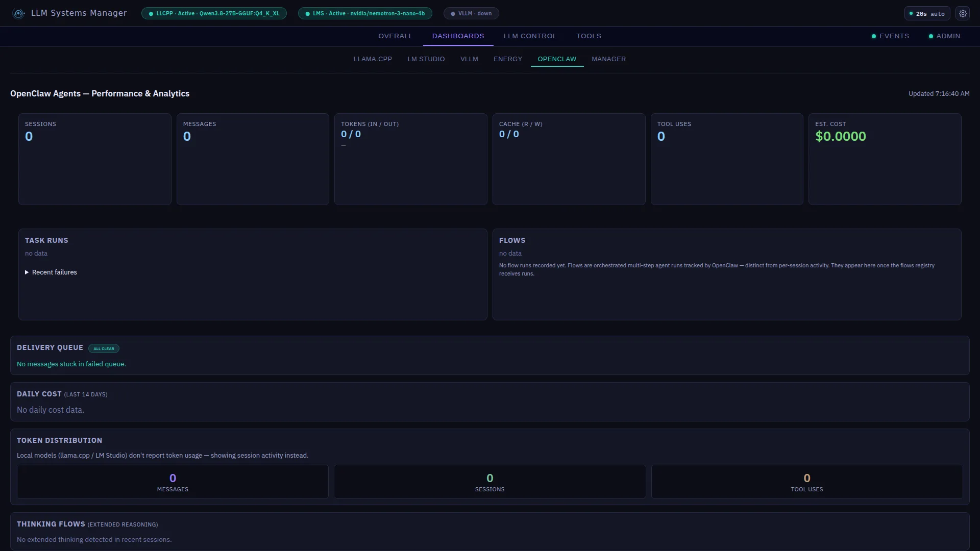
Task: Open settings gear icon in top bar
Action: click(963, 14)
